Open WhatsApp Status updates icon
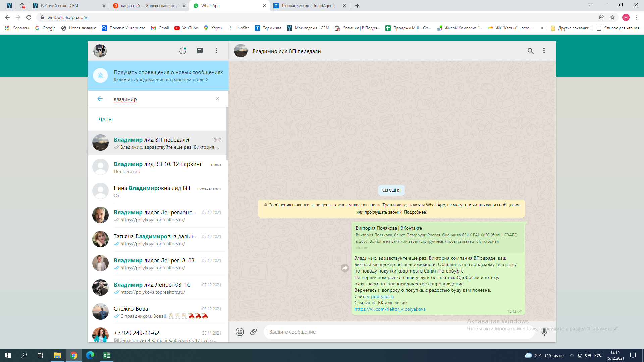 [x=182, y=51]
